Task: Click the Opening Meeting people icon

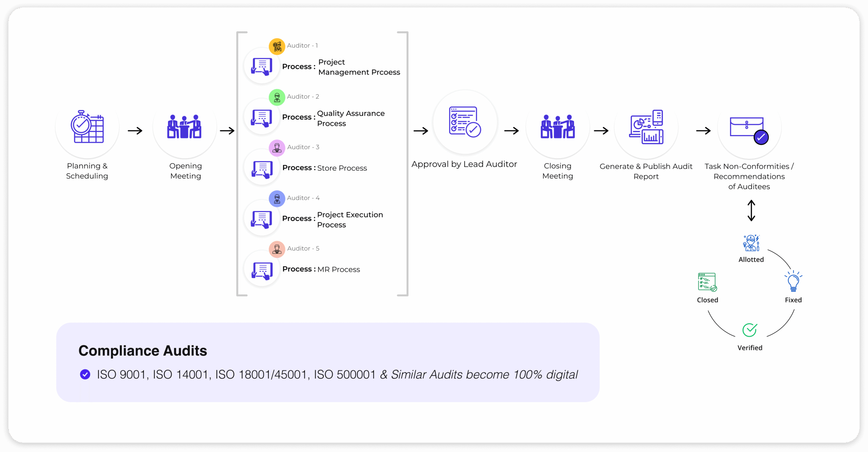Action: 184,127
